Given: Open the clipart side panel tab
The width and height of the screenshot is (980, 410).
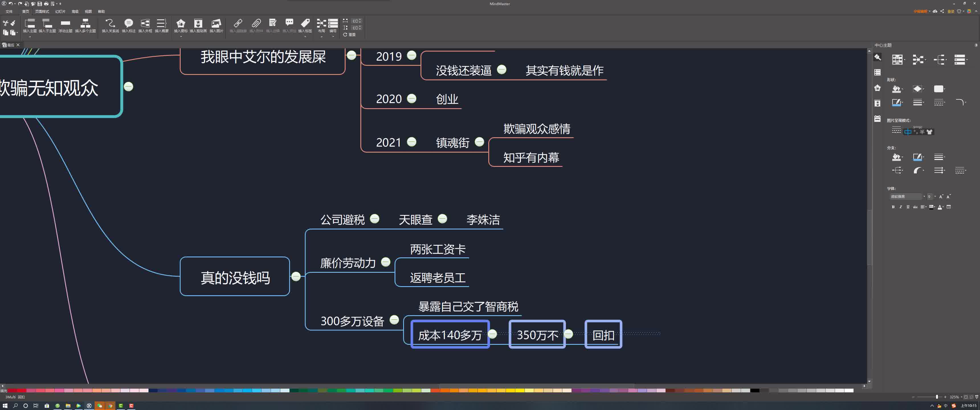Looking at the screenshot, I should 877,103.
